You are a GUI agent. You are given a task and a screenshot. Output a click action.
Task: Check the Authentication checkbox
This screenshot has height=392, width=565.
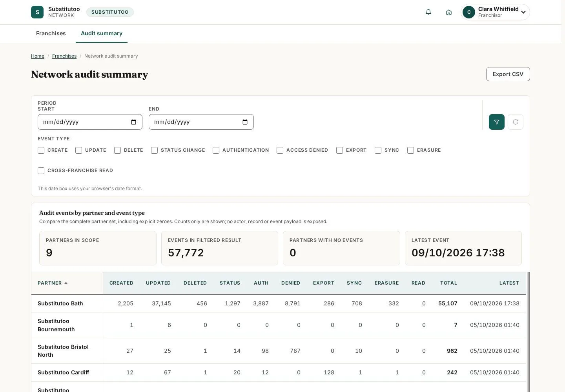[216, 150]
